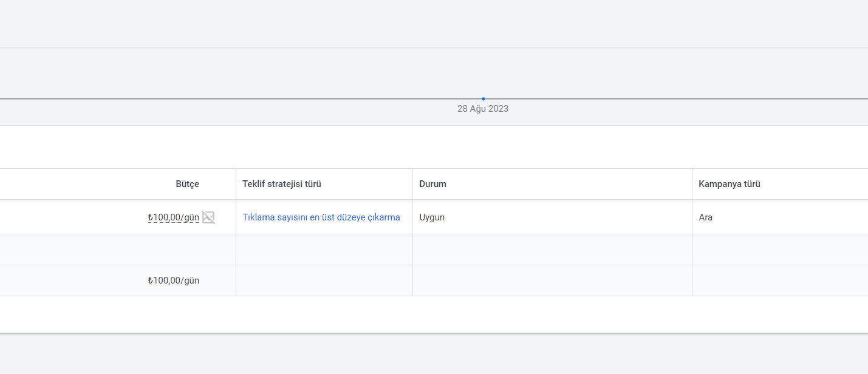Click the blue chart point at 28 Ağu 2023
The image size is (868, 374).
[483, 98]
